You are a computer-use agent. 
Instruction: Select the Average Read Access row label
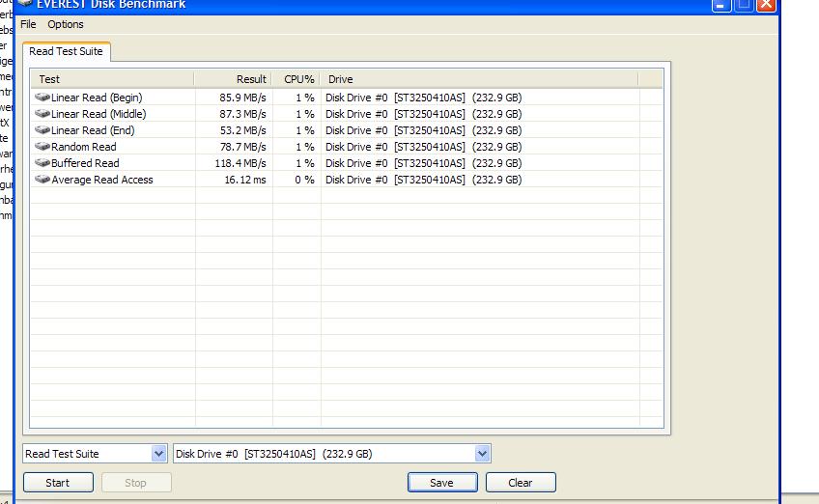pos(102,180)
